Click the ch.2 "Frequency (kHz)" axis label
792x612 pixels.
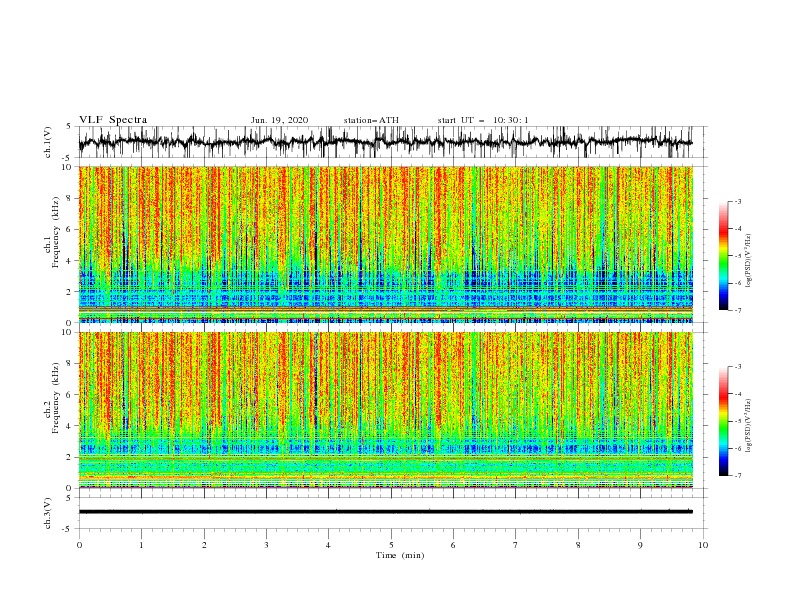pos(55,398)
